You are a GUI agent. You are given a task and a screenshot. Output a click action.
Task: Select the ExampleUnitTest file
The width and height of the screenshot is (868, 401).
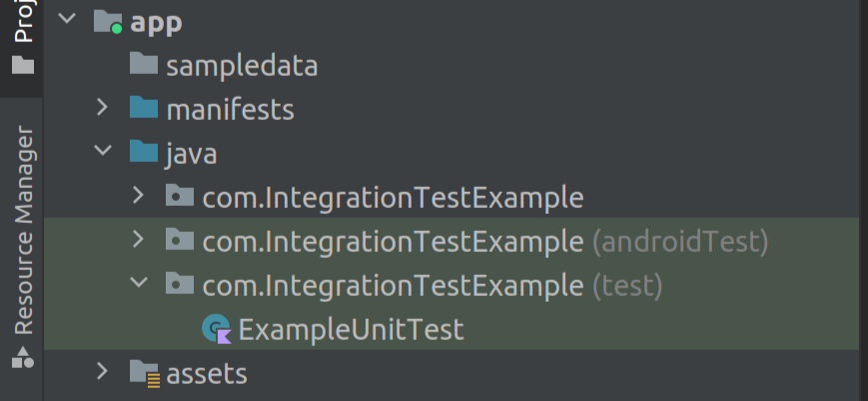click(351, 330)
